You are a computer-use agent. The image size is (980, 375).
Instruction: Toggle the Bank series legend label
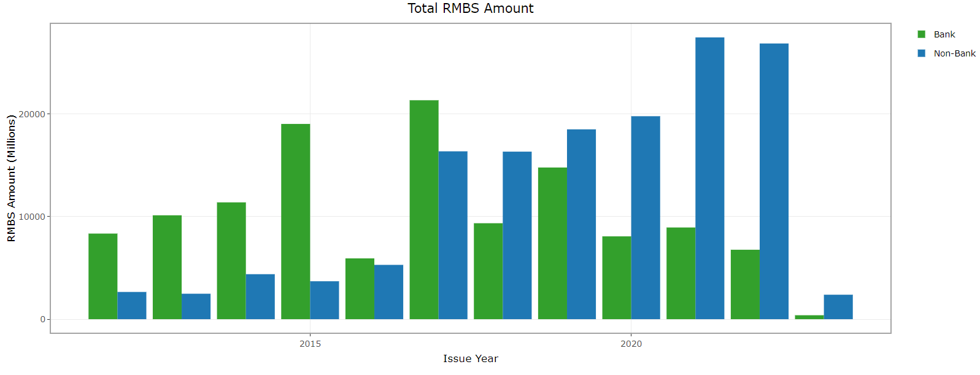[944, 34]
